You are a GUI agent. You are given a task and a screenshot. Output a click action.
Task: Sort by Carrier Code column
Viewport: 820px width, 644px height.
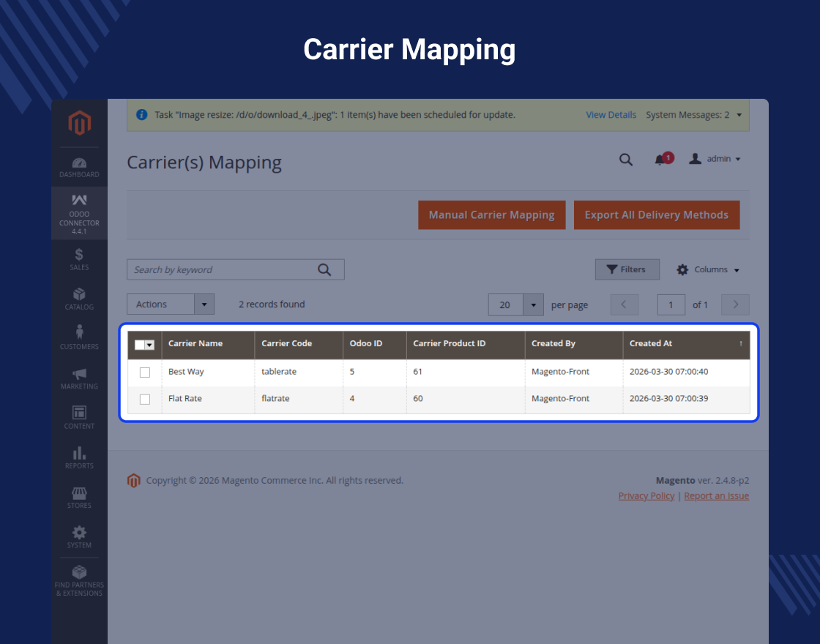point(299,345)
